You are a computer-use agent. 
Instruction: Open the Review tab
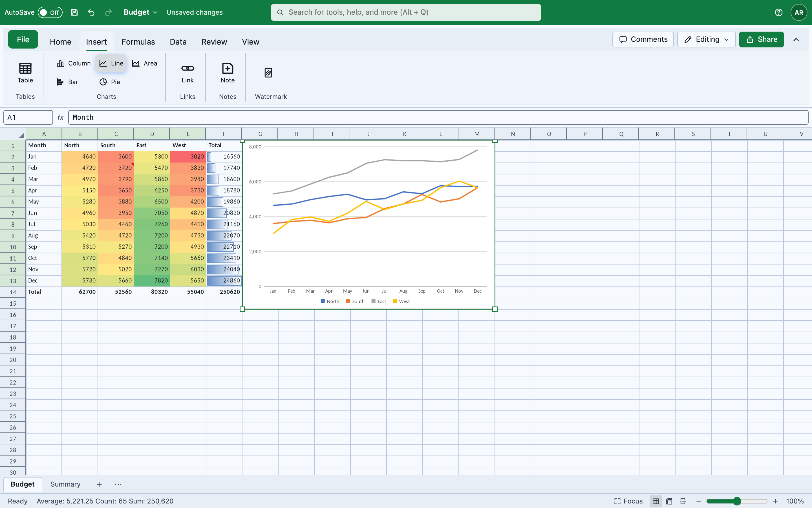point(214,42)
